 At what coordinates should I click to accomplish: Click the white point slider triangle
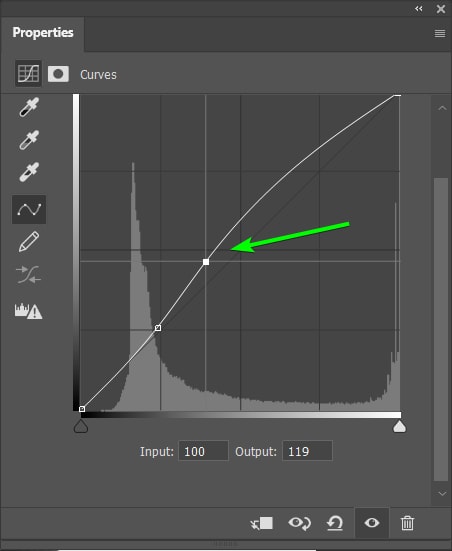tap(399, 427)
